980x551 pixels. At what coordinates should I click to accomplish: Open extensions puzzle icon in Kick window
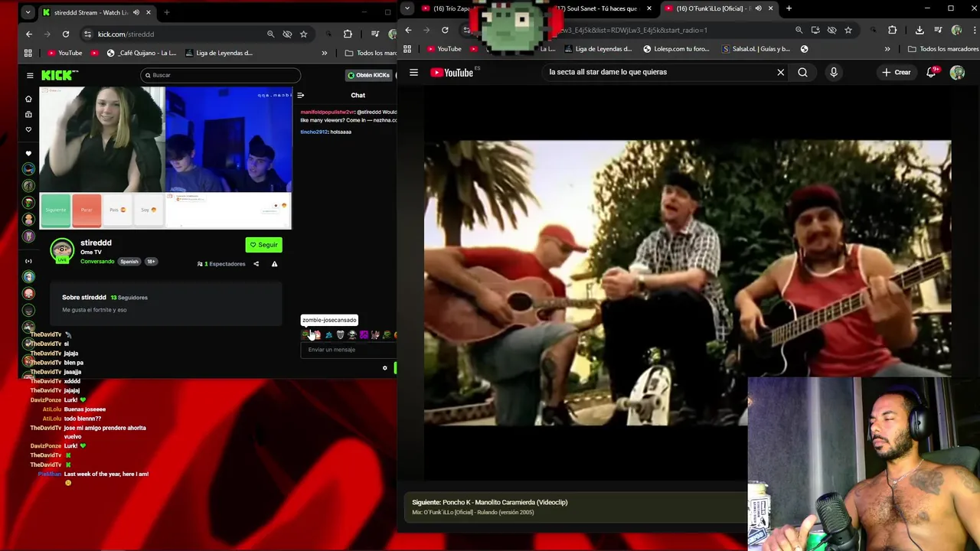(348, 34)
